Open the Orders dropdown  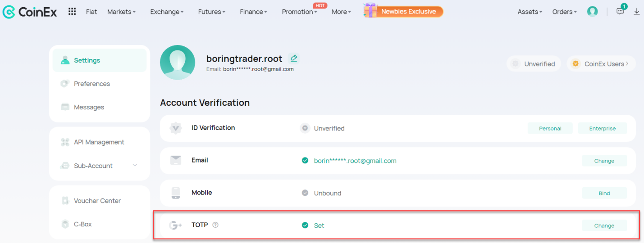coord(565,12)
